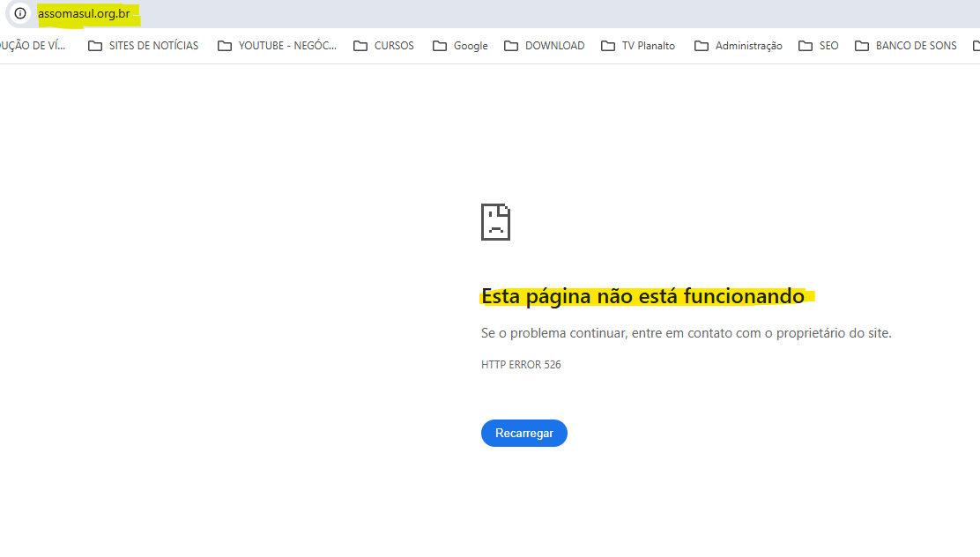The image size is (980, 557).
Task: Select the ...ÇÃO DE VÍ... bookmark entry
Action: click(33, 45)
